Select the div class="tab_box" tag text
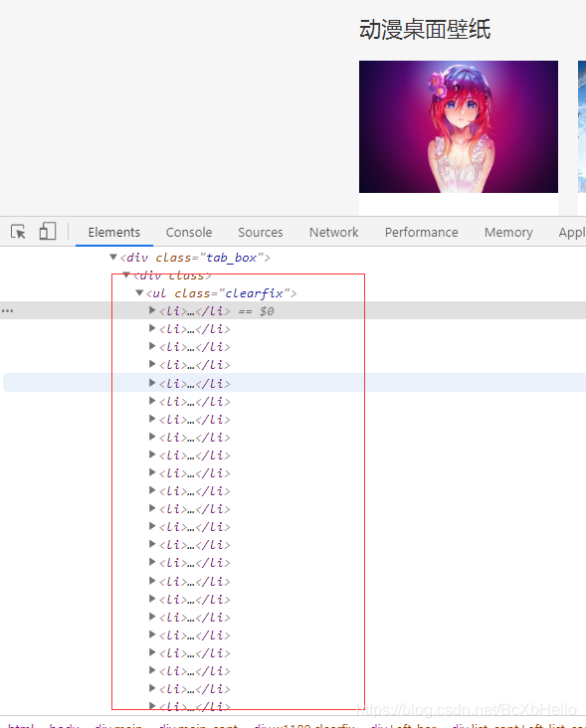Viewport: 586px width, 728px height. tap(195, 258)
